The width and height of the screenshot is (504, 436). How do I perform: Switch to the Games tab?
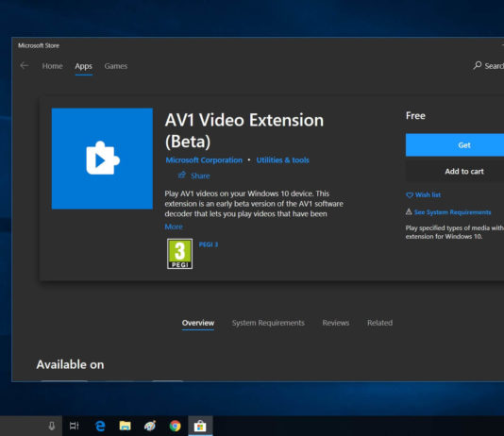point(116,66)
